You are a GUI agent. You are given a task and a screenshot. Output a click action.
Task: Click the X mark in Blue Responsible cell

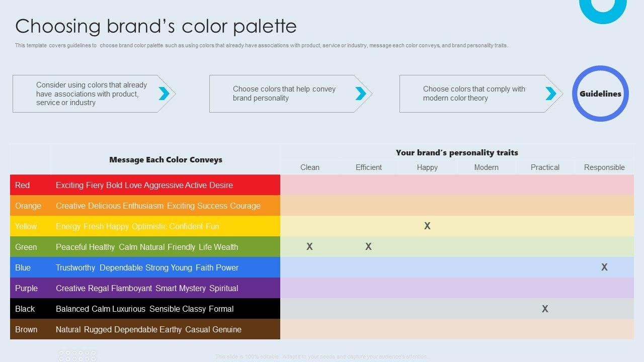tap(604, 267)
